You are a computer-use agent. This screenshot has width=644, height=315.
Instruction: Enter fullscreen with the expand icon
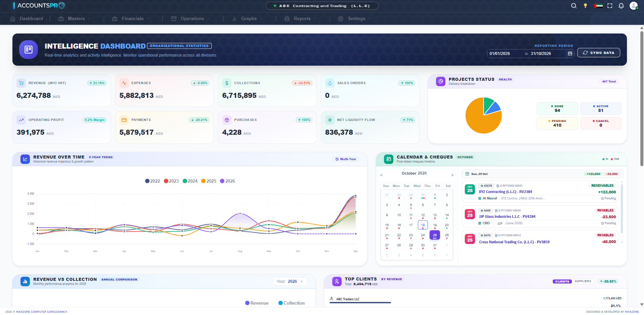click(x=610, y=6)
